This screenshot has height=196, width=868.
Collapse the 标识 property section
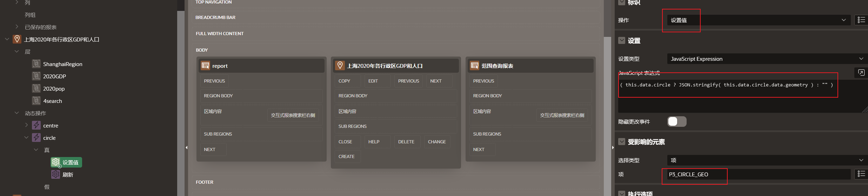click(622, 2)
